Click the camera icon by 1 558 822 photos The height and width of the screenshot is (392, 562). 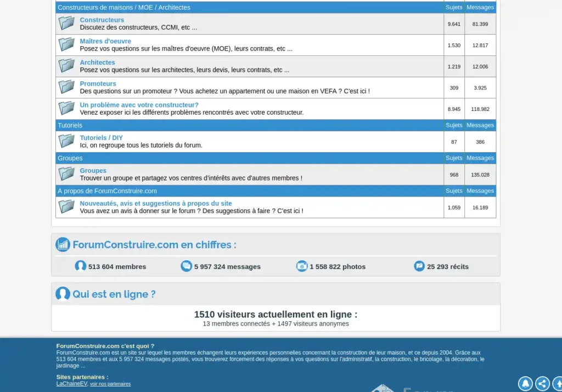point(302,266)
